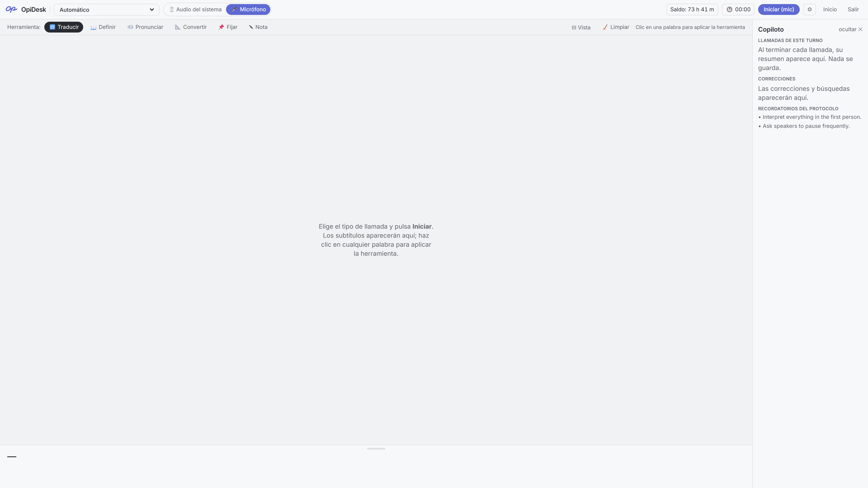The width and height of the screenshot is (868, 488).
Task: Click hint 'Clic en una palabra para aplicar la herramienta'
Action: (690, 27)
